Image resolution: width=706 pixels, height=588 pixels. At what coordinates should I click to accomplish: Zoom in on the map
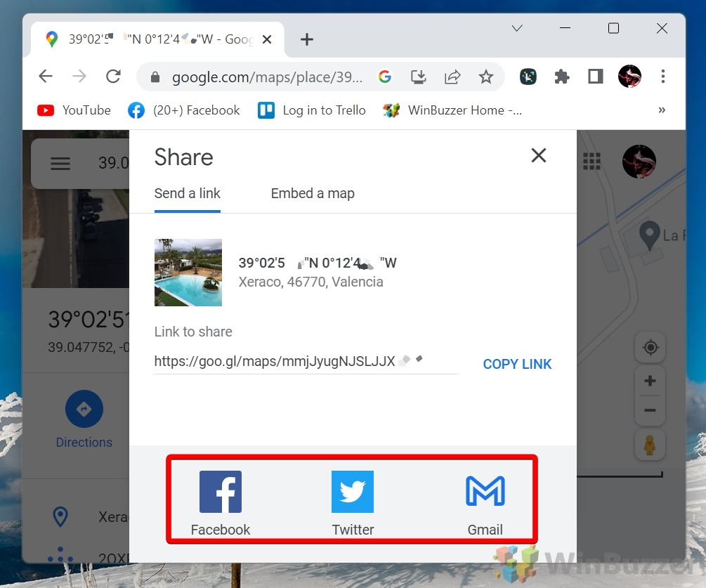(x=650, y=381)
